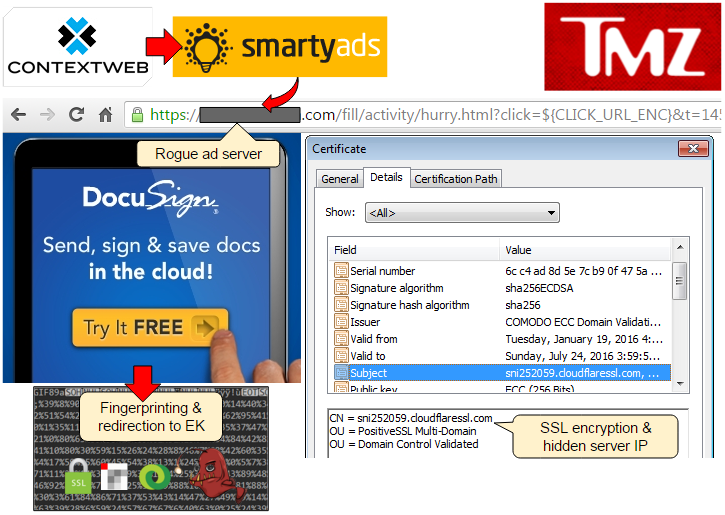The image size is (725, 515).
Task: Click the field list scroll up arrow
Action: click(x=680, y=247)
